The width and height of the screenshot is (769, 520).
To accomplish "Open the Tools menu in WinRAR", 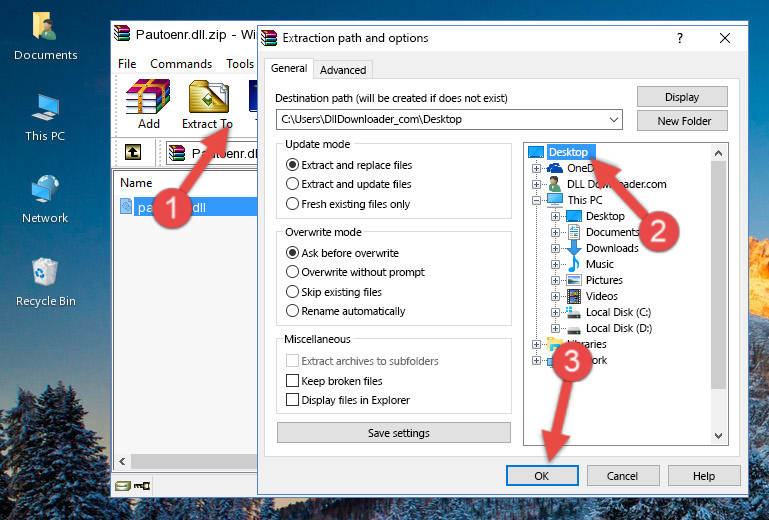I will tap(240, 64).
